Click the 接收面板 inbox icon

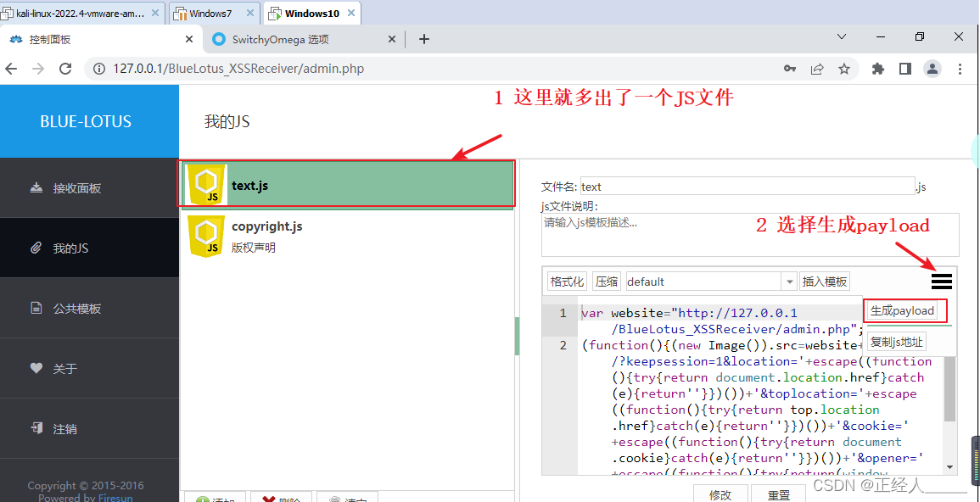click(x=36, y=188)
